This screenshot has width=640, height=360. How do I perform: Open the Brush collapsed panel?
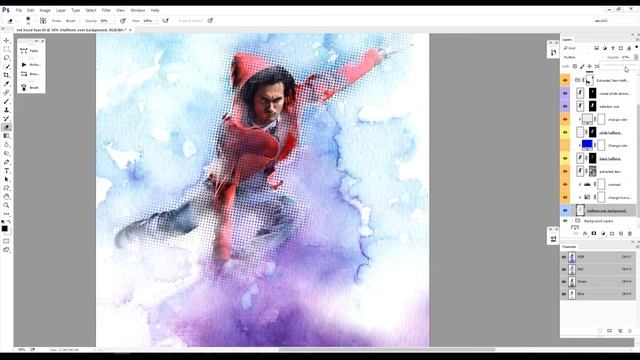(31, 87)
